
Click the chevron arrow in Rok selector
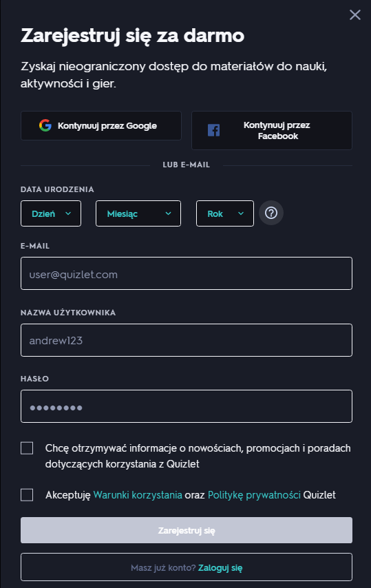tap(241, 213)
